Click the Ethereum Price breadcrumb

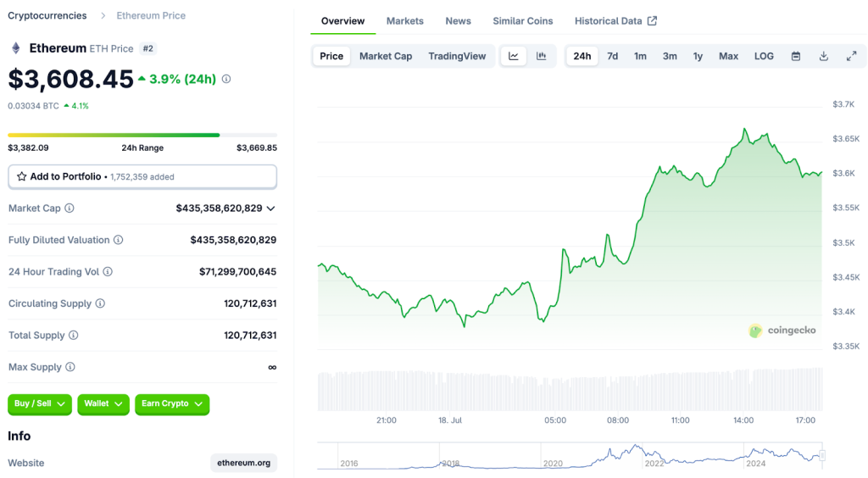coord(151,15)
